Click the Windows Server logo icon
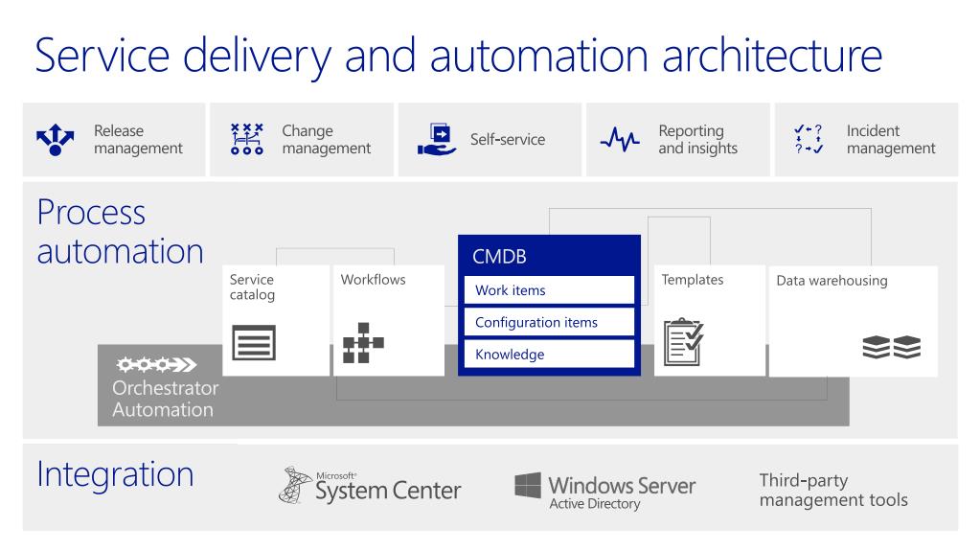The width and height of the screenshot is (980, 551). point(528,485)
